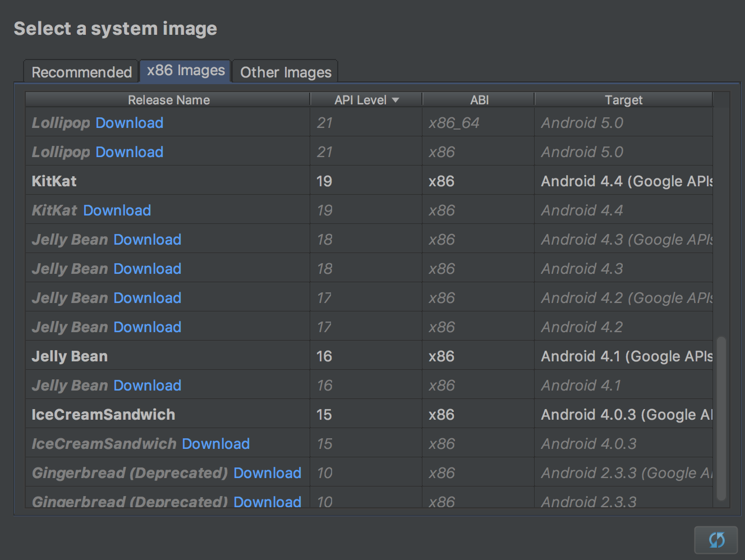Viewport: 745px width, 560px height.
Task: Download Jelly Bean Android 4.2 non-Google image
Action: 147,327
